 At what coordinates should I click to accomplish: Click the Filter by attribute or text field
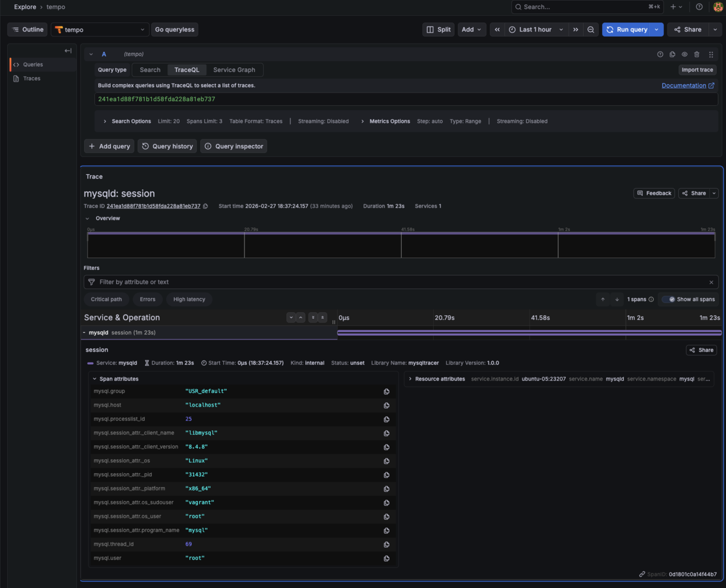pos(401,282)
